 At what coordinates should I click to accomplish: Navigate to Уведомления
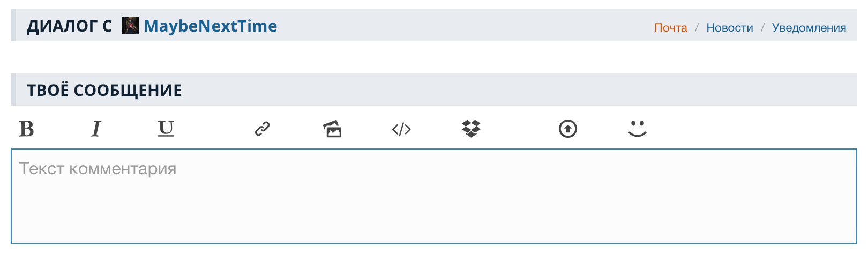[x=809, y=28]
